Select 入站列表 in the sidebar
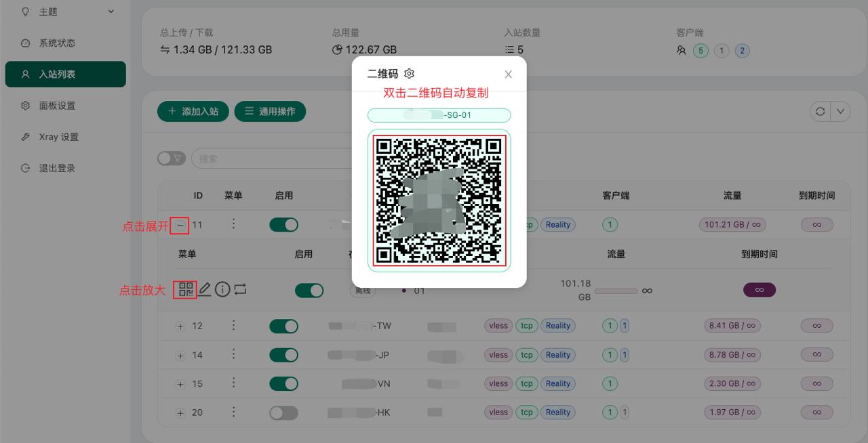Image resolution: width=868 pixels, height=443 pixels. click(66, 74)
